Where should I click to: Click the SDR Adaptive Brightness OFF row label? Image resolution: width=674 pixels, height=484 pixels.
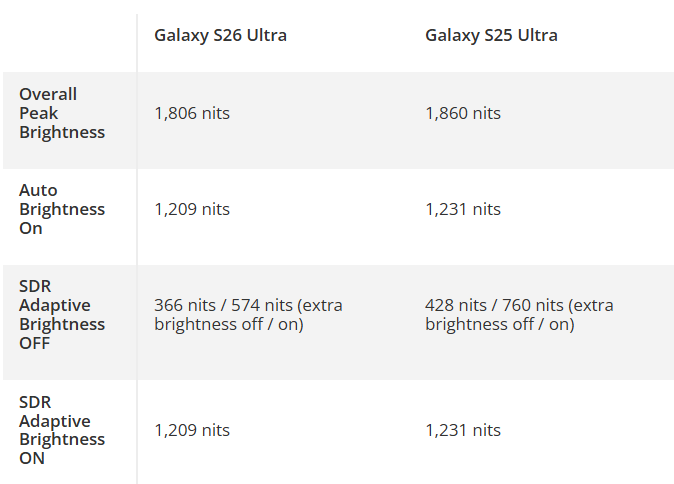pos(62,314)
